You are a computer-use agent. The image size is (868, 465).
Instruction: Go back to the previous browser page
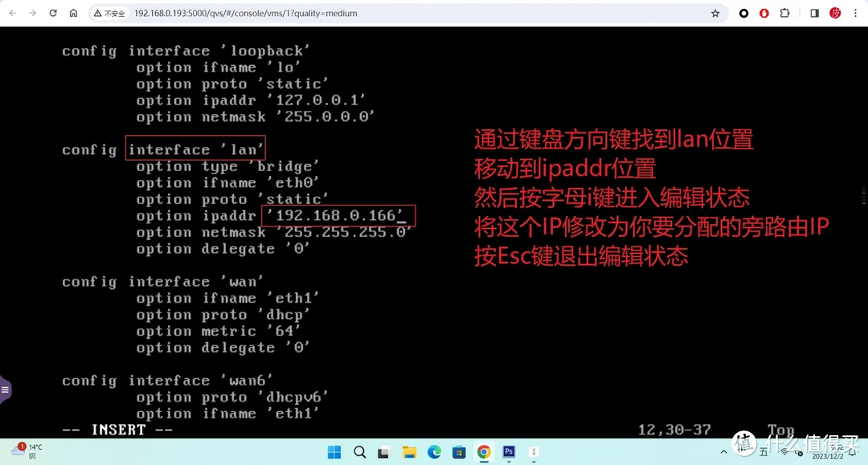[x=12, y=14]
